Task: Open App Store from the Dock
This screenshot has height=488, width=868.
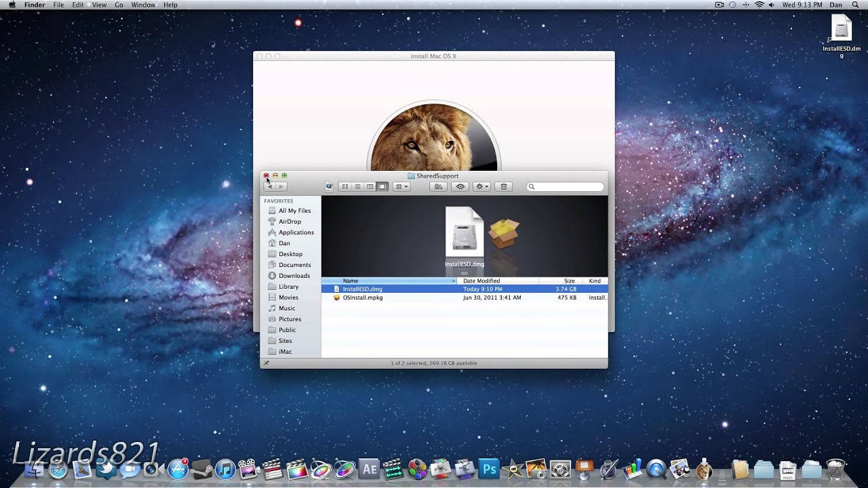Action: tap(178, 468)
